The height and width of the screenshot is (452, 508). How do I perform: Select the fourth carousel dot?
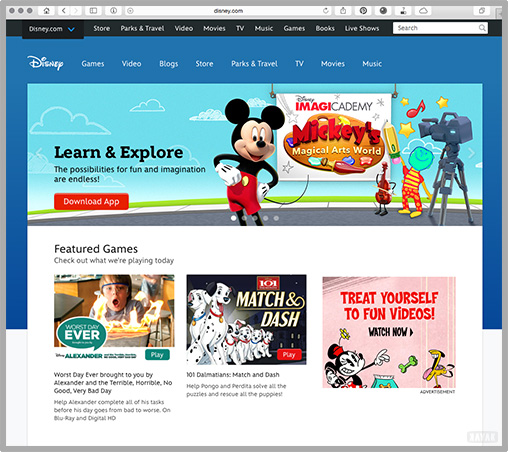click(266, 218)
